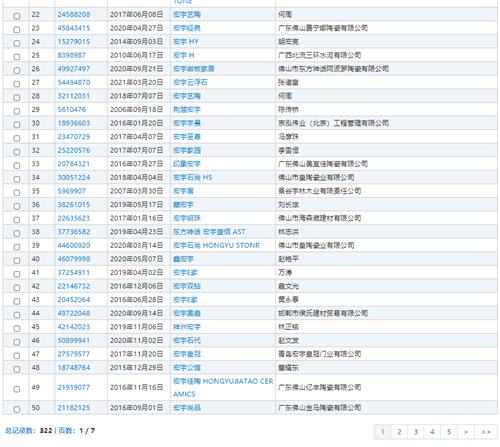Open registration number 23470729

pyautogui.click(x=74, y=137)
